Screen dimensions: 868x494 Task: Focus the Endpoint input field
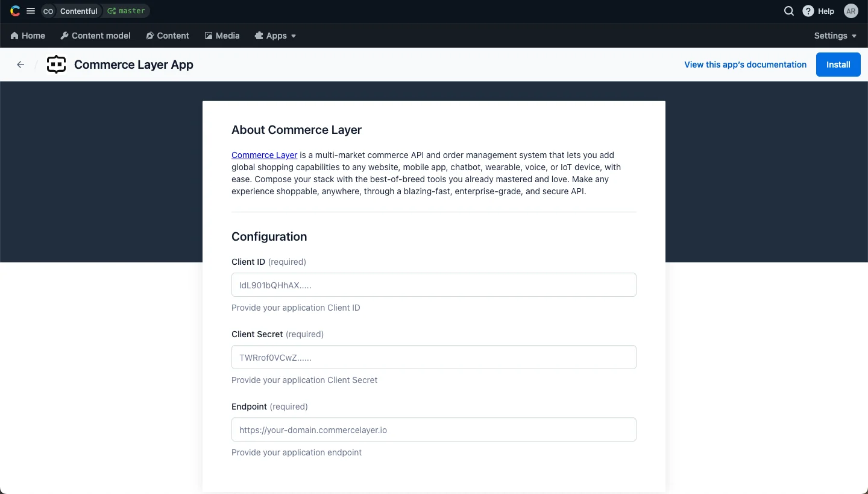(434, 429)
